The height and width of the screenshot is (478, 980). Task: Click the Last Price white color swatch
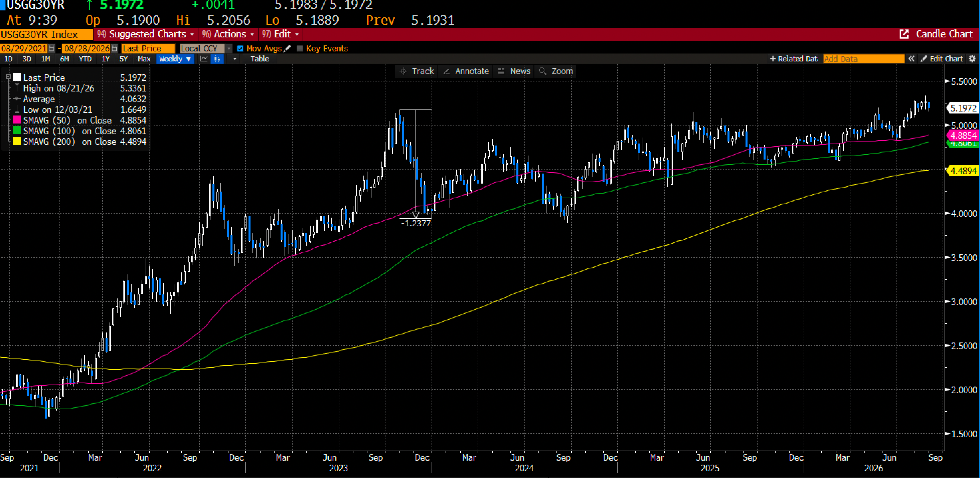[17, 77]
